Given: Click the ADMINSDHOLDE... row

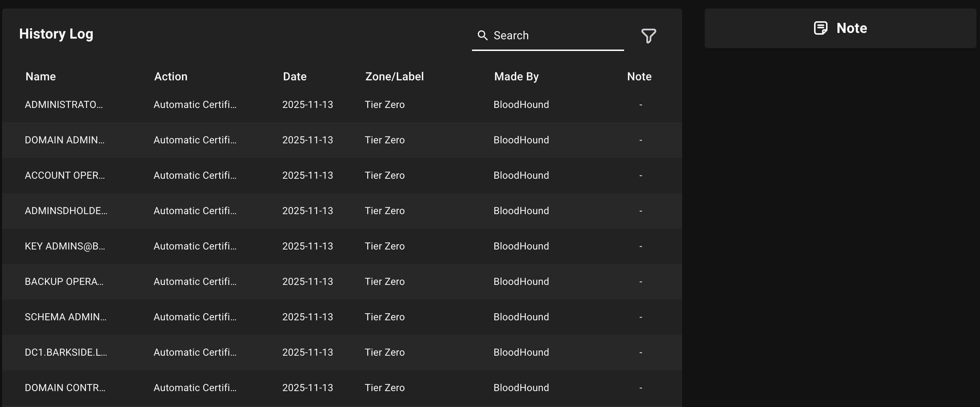Looking at the screenshot, I should (66, 211).
